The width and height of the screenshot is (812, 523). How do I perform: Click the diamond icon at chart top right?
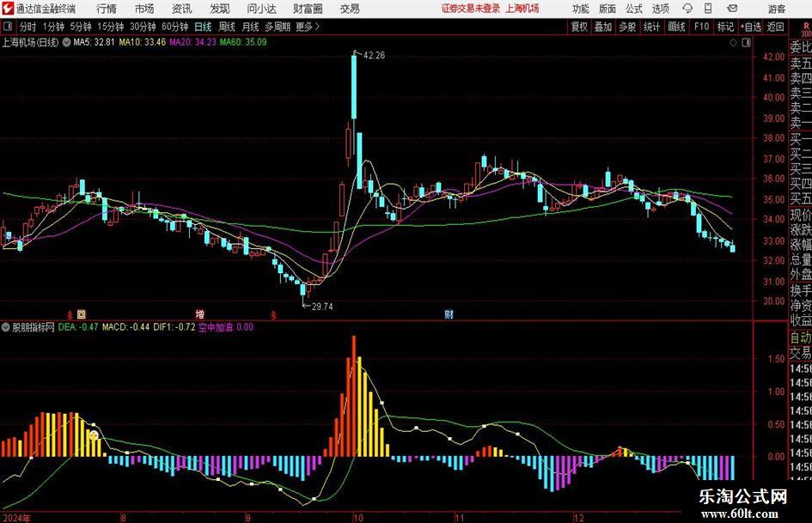pyautogui.click(x=733, y=43)
